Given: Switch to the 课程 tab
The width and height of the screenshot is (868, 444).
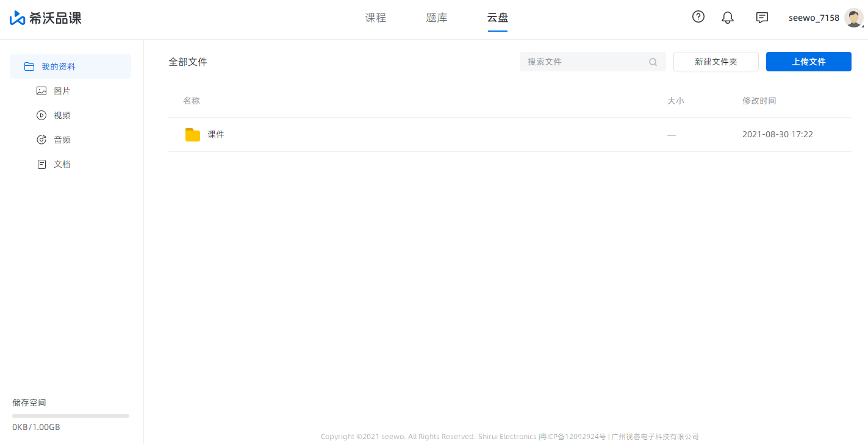Looking at the screenshot, I should coord(376,18).
